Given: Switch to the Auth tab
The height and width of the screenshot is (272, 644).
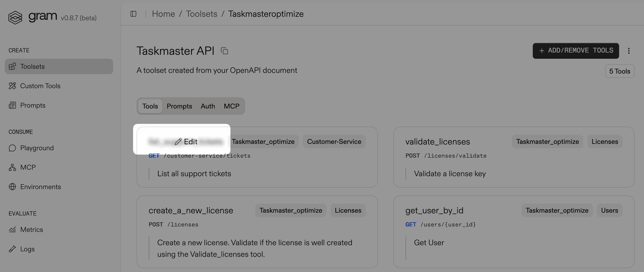Looking at the screenshot, I should click(208, 106).
